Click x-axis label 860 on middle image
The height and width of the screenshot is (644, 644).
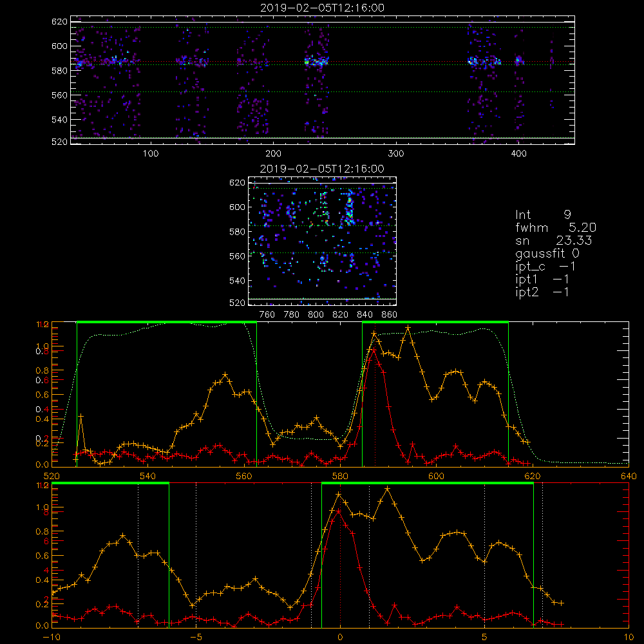click(390, 315)
